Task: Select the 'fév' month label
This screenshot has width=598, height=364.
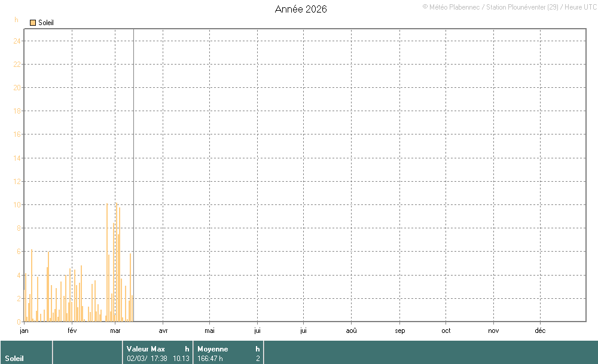Action: 72,331
